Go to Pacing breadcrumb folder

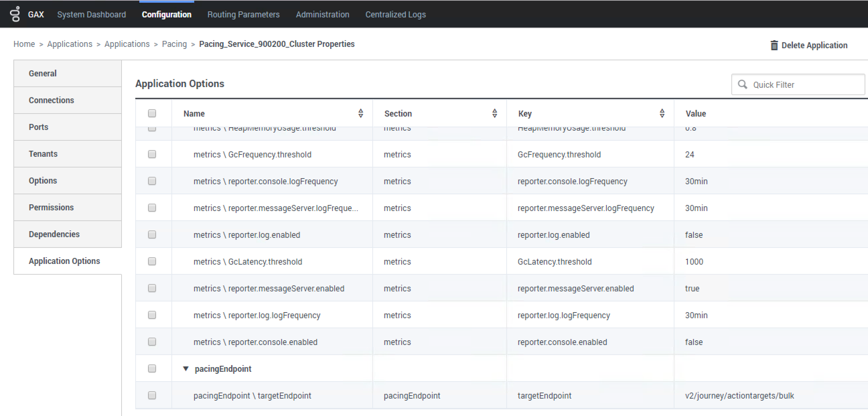(x=174, y=44)
